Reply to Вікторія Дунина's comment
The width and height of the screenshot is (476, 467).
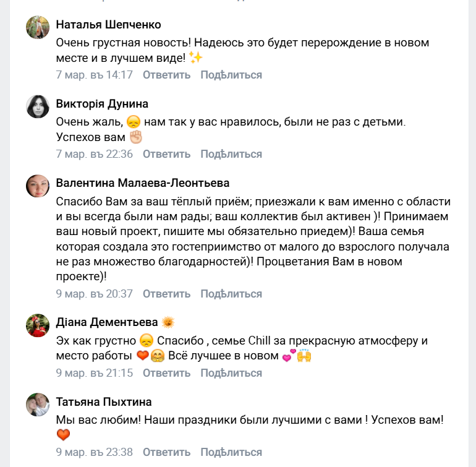166,154
